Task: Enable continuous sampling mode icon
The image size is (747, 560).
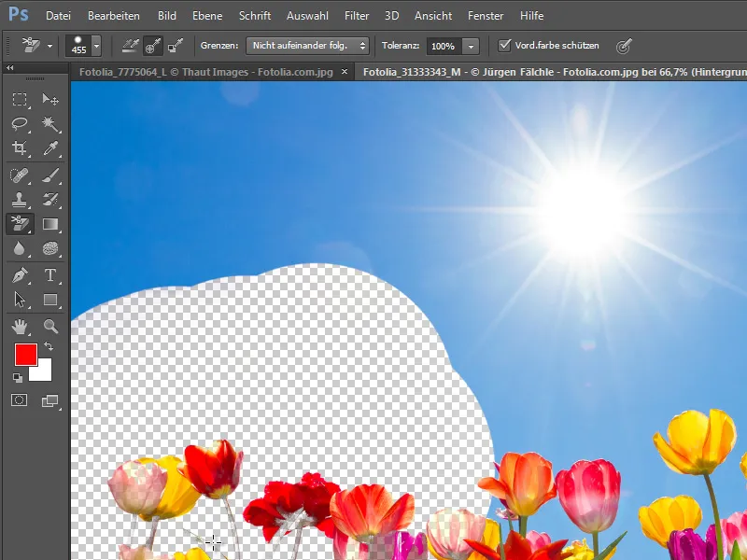Action: click(131, 45)
